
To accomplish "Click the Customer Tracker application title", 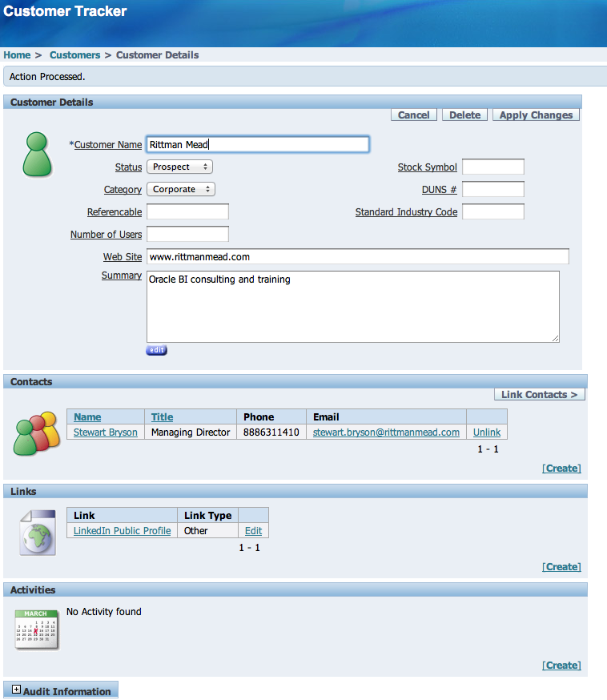I will point(65,11).
